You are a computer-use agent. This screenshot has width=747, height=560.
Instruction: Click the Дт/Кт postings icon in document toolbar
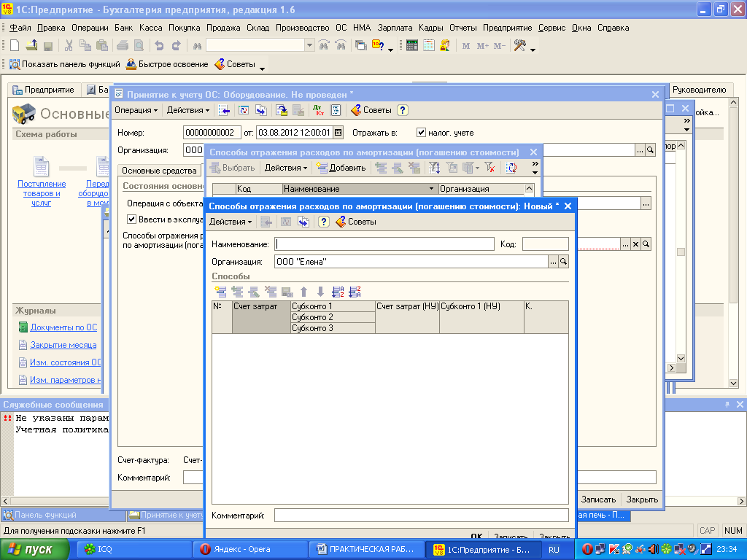coord(318,111)
